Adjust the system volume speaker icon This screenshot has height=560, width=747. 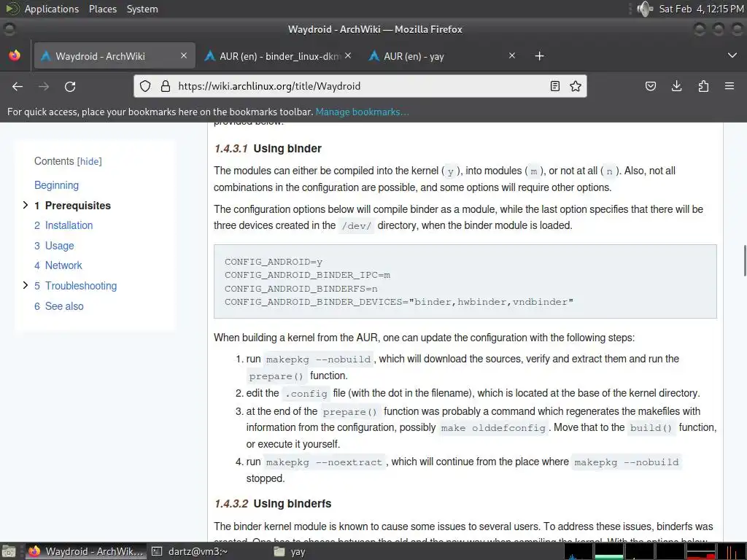(645, 9)
